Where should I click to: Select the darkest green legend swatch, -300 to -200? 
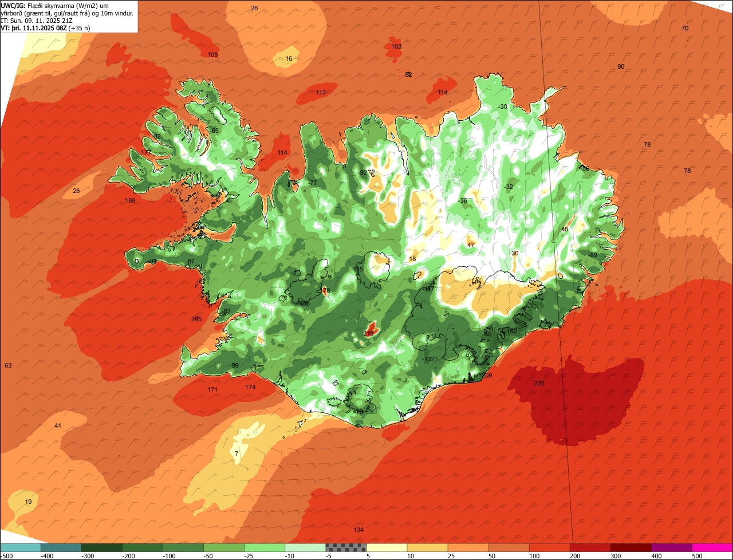[101, 547]
